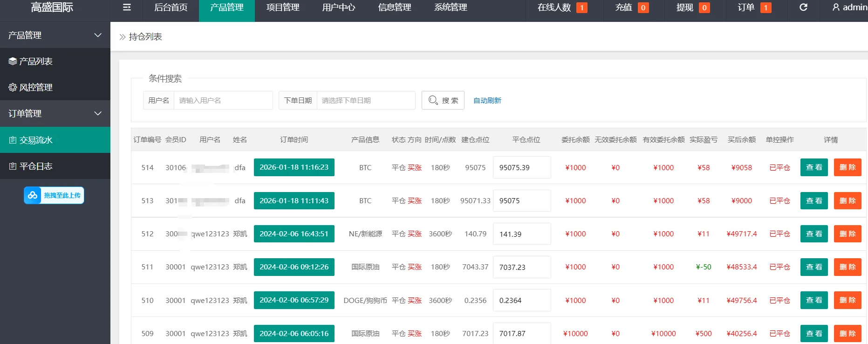868x344 pixels.
Task: Click 查看 for order 510
Action: [x=814, y=300]
